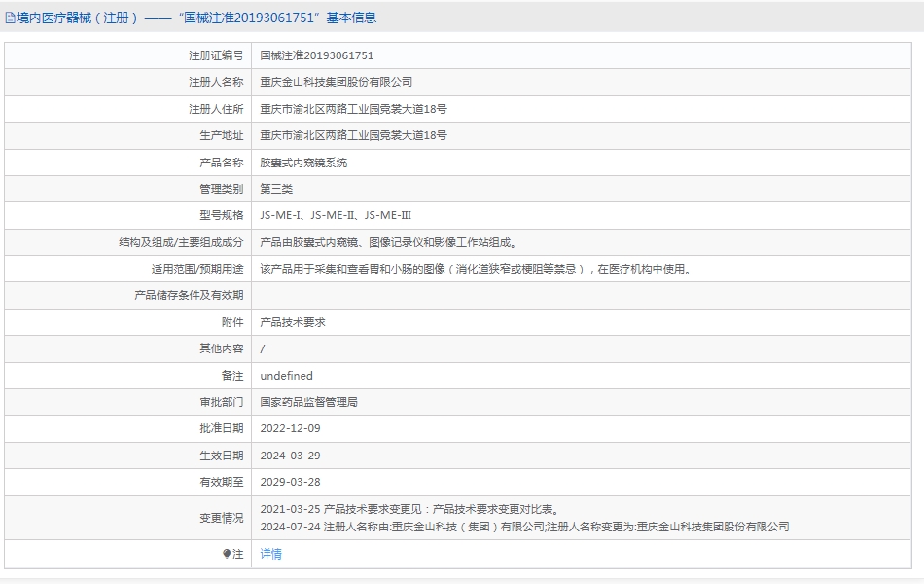Screen dimensions: 924x584
Task: Click approval date 2022-12-09
Action: coord(290,428)
